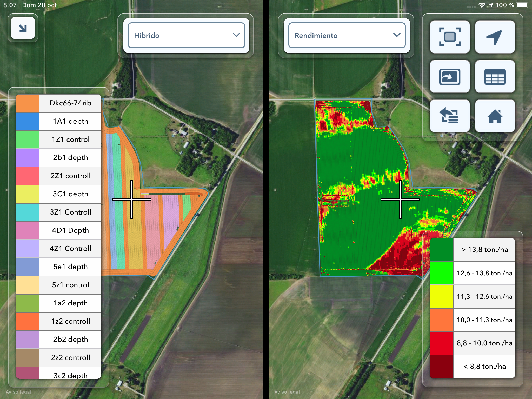Tap the home icon button
The image size is (532, 399).
pos(495,116)
